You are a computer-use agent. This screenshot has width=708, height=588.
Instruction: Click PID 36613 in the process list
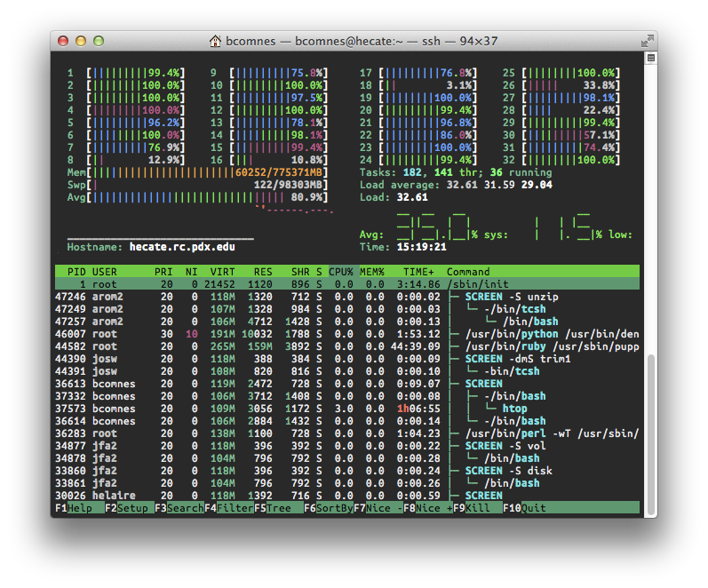(x=70, y=384)
